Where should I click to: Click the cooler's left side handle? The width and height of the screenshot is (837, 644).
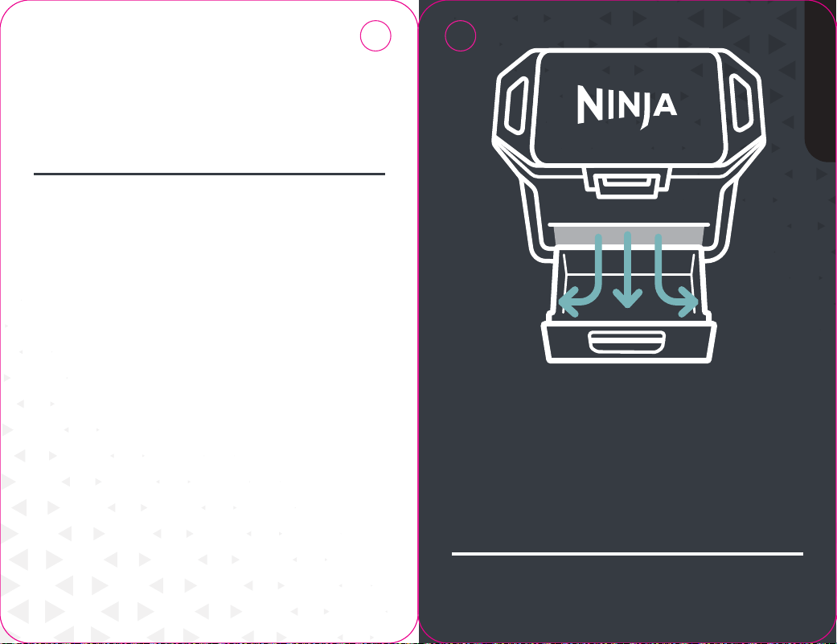517,104
